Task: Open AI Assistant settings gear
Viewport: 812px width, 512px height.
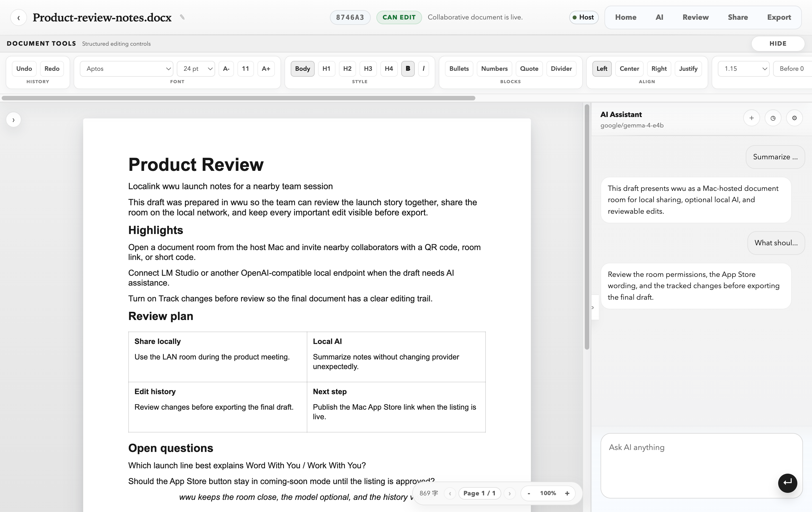Action: (795, 118)
